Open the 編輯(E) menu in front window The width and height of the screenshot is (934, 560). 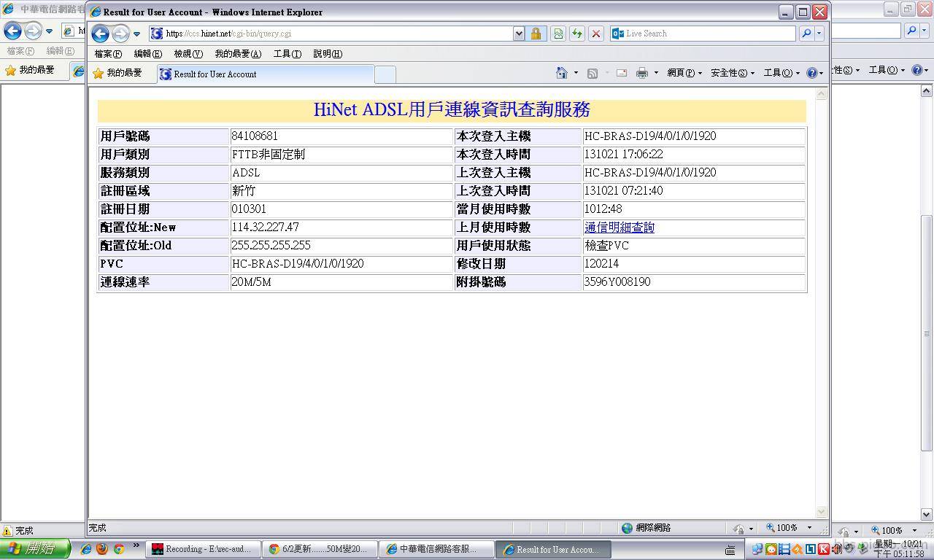point(147,54)
